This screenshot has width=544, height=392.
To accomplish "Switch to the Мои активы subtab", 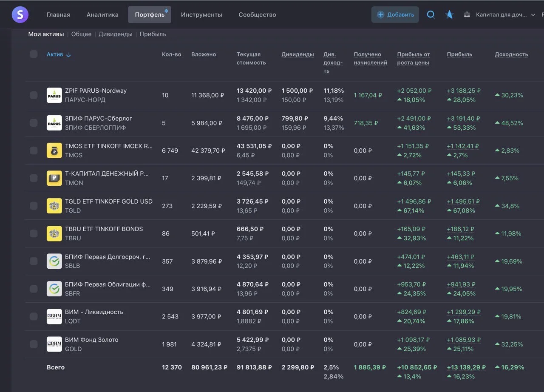I will [x=46, y=34].
